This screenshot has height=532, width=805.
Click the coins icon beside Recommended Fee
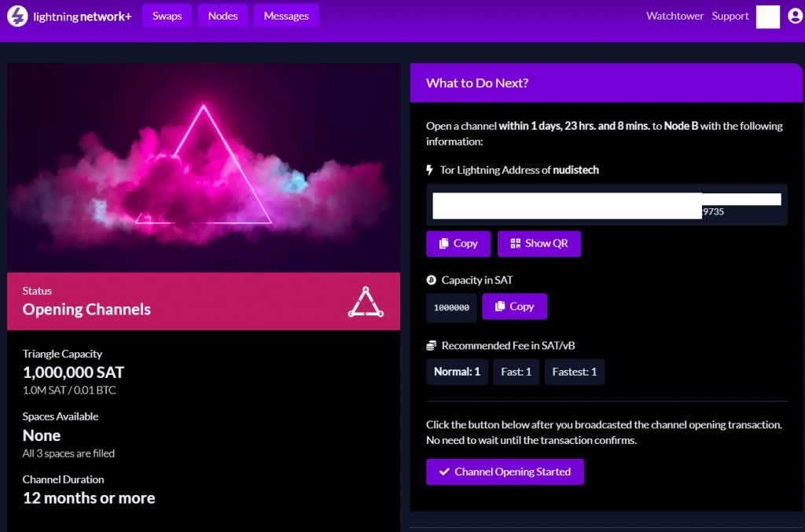tap(431, 346)
